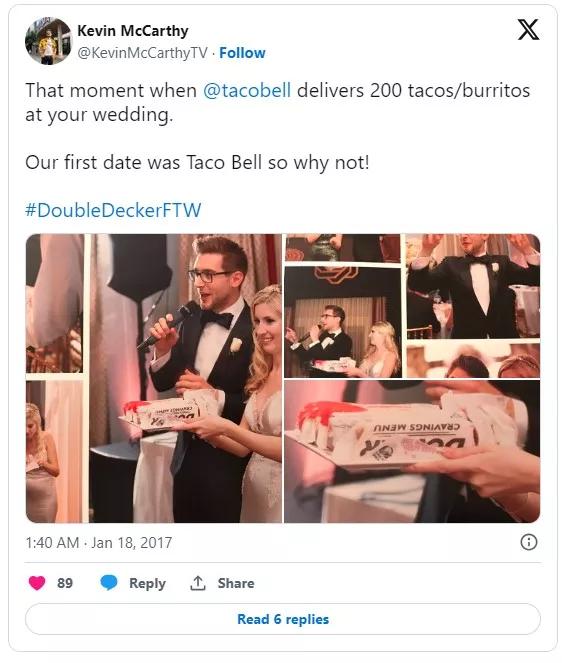Open wedding photo of groom with microphone
This screenshot has width=562, height=663.
[x=186, y=378]
